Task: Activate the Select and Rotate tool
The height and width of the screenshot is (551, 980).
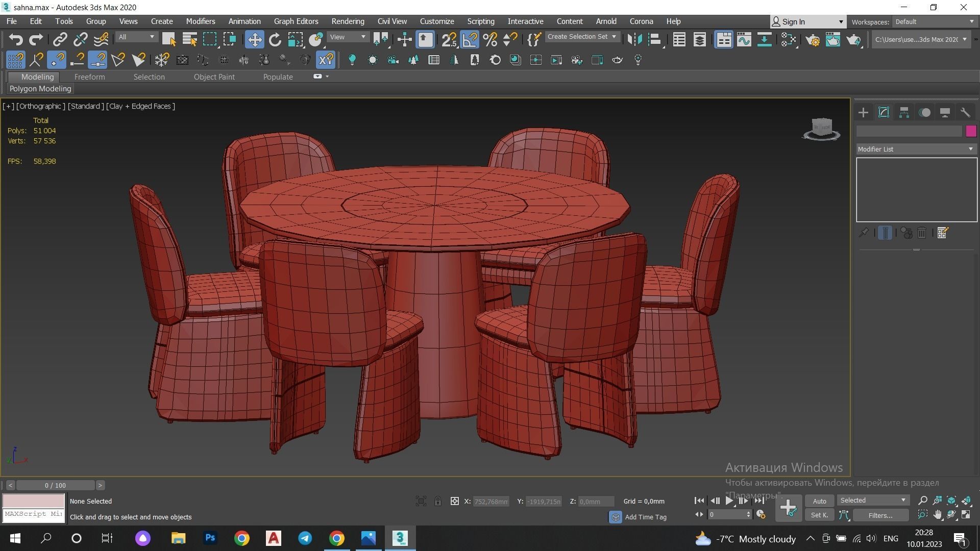Action: (x=275, y=39)
